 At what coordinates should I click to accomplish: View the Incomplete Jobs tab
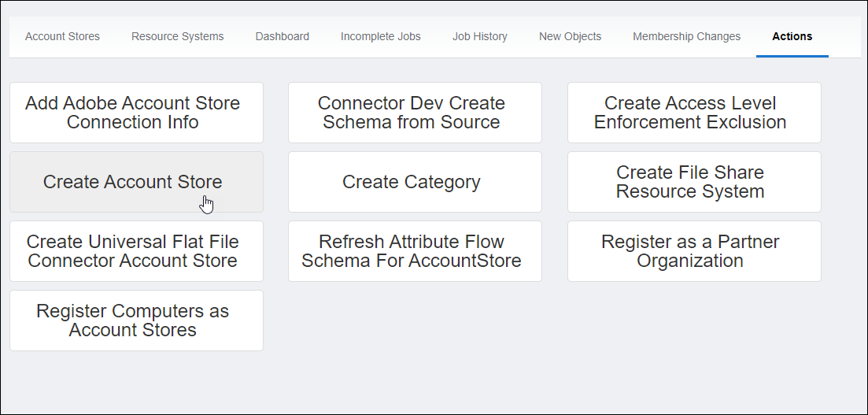tap(380, 36)
